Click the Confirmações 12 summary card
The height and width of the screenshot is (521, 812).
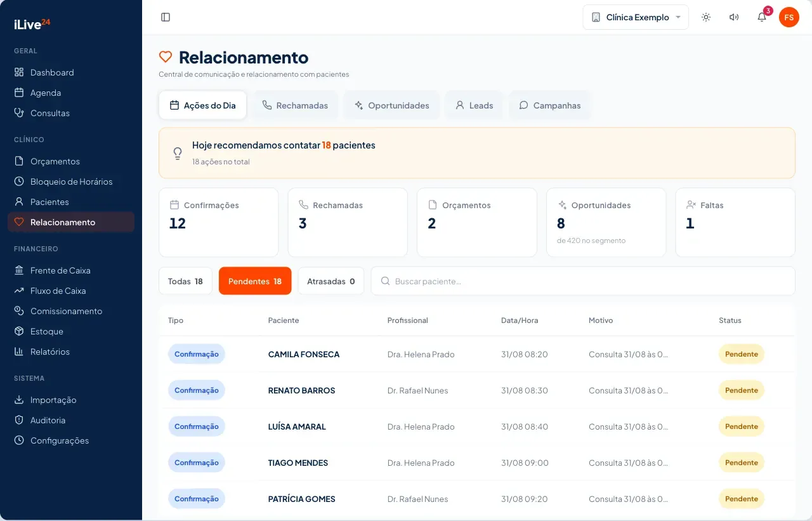tap(219, 222)
